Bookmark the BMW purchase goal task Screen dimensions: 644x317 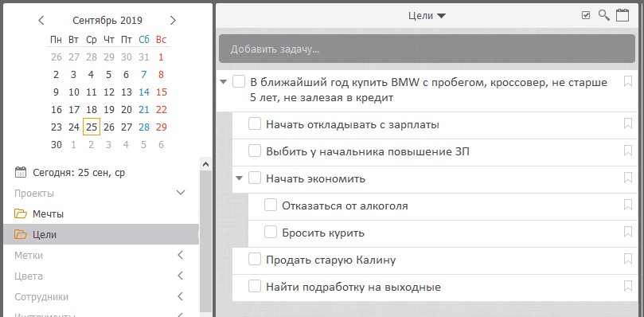(x=627, y=81)
